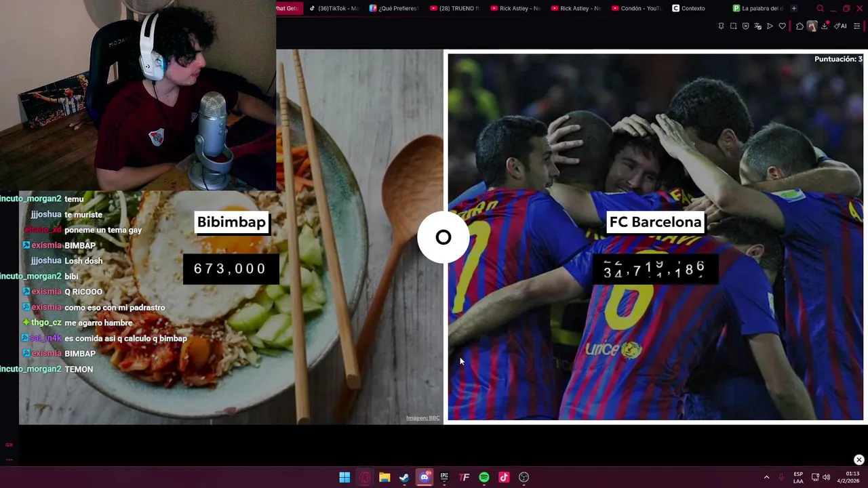The width and height of the screenshot is (868, 488).
Task: Open network settings from the tray
Action: click(x=815, y=477)
